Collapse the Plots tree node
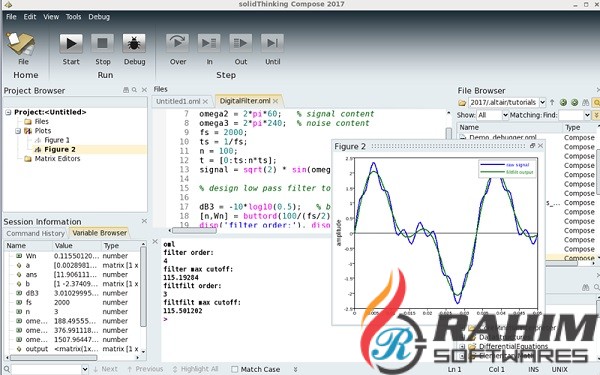This screenshot has height=375, width=600. pos(18,131)
